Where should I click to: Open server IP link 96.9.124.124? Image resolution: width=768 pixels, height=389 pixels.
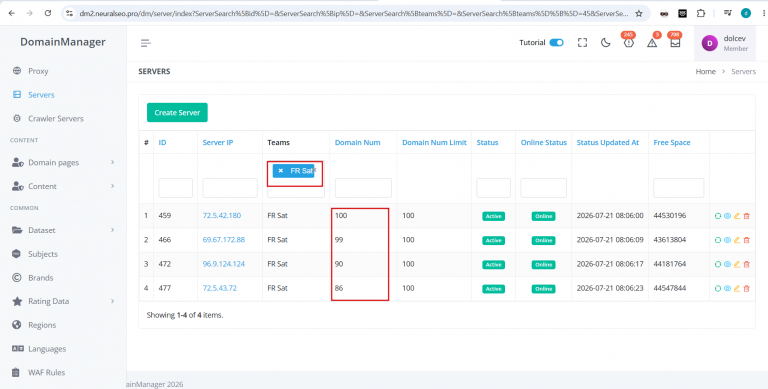tap(223, 264)
